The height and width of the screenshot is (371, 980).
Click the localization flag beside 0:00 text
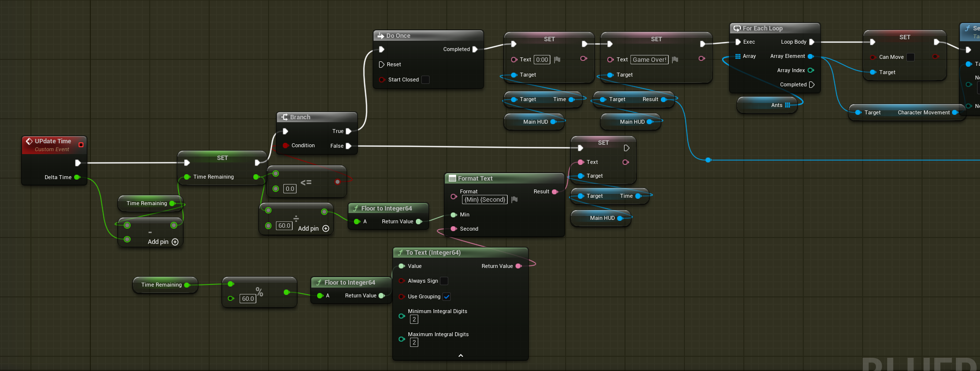pyautogui.click(x=557, y=59)
